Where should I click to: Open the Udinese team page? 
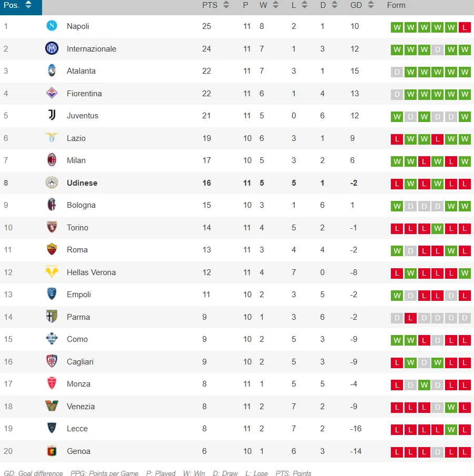[82, 183]
